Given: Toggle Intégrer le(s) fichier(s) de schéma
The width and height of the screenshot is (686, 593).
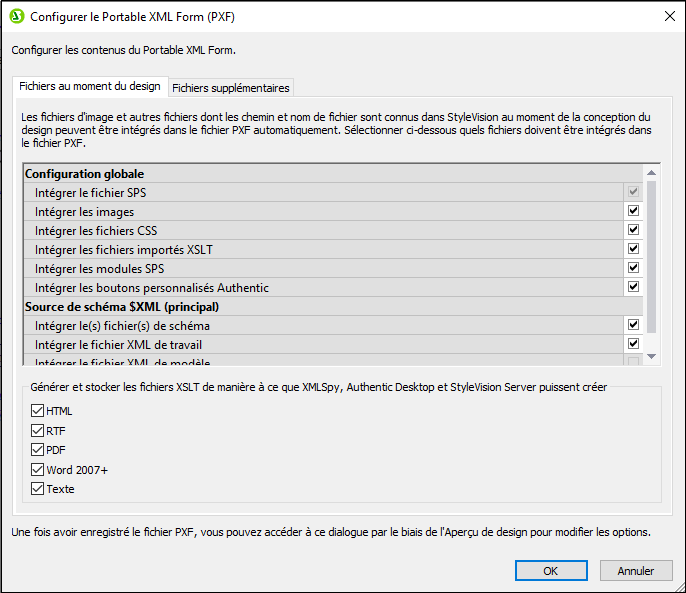Looking at the screenshot, I should click(x=632, y=326).
